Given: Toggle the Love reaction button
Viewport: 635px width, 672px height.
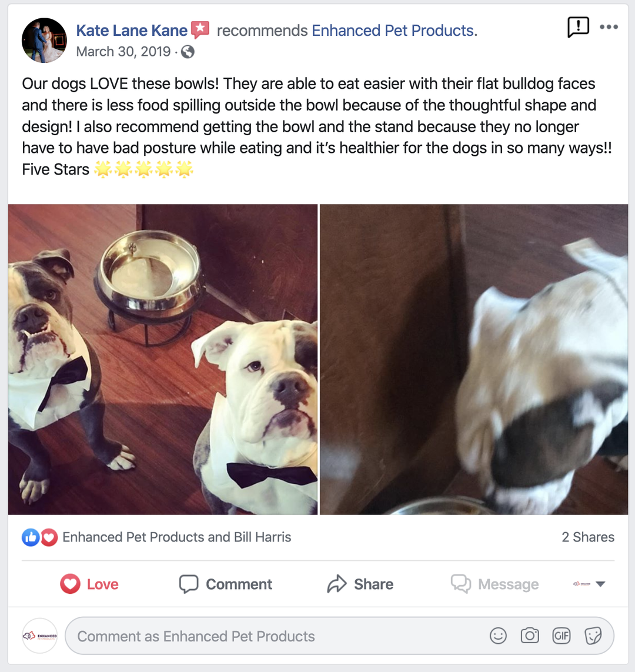Looking at the screenshot, I should [x=89, y=584].
